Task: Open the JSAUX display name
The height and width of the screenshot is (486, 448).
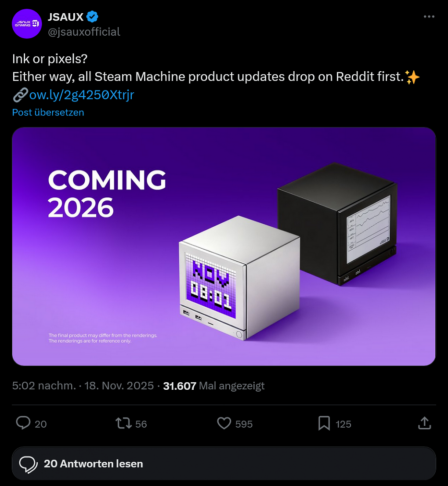Action: pos(66,17)
